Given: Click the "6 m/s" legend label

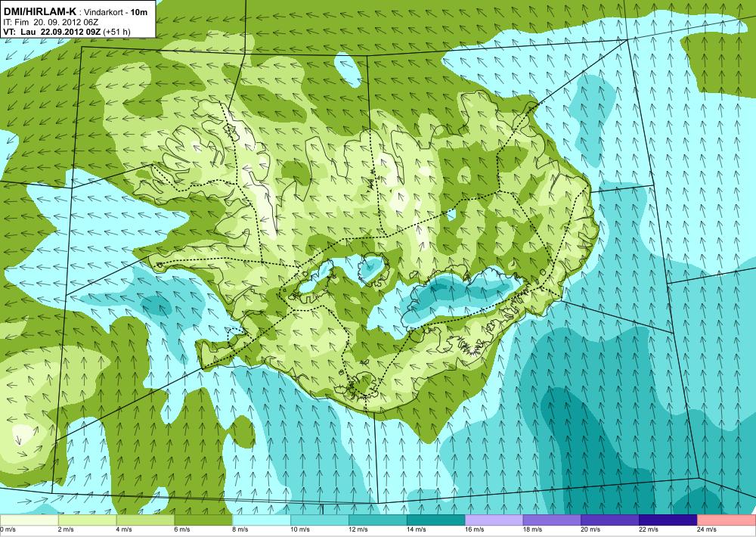Looking at the screenshot, I should tap(182, 529).
